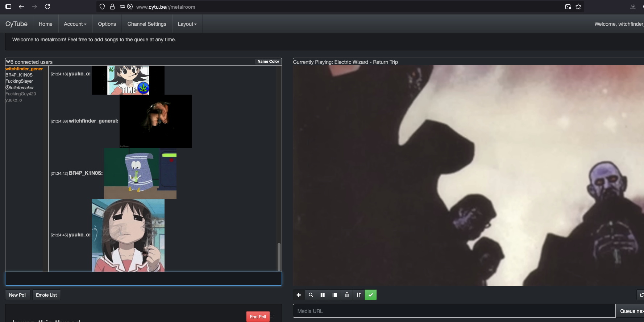
Task: Select user yuuko_o in user list
Action: (x=14, y=100)
